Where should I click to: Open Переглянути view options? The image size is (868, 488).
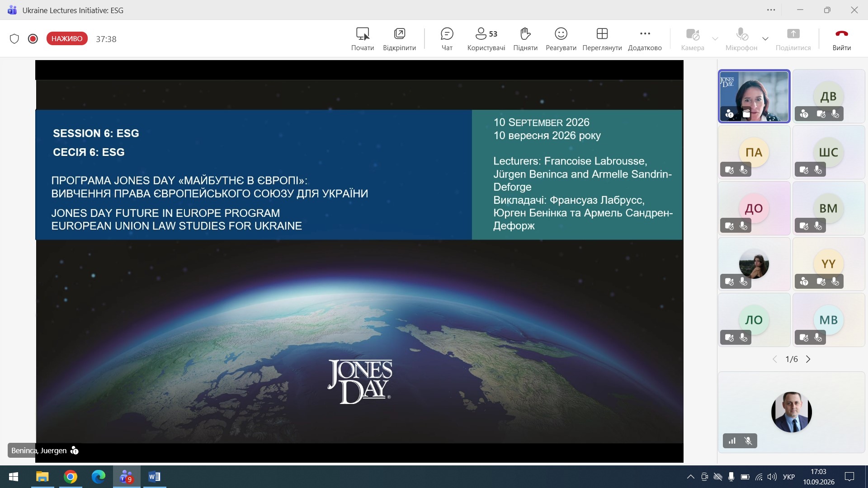602,39
